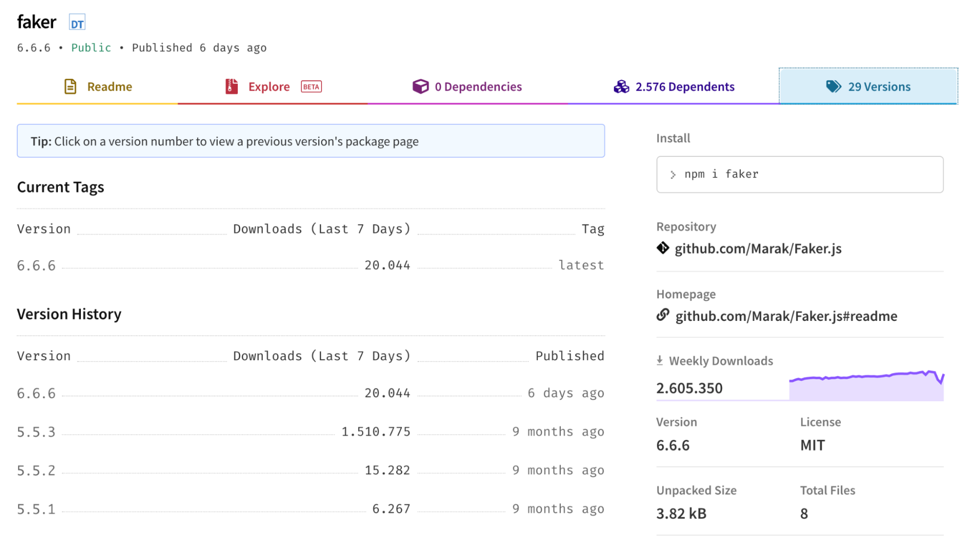Image resolution: width=980 pixels, height=537 pixels.
Task: Open version 5.5.3 package page
Action: click(x=36, y=432)
